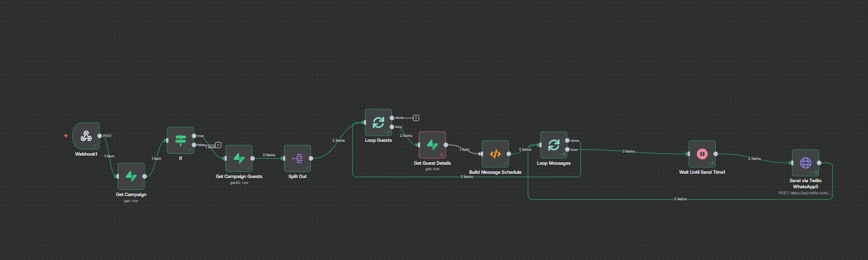Click the plus button on If false output
The width and height of the screenshot is (868, 260).
click(x=218, y=145)
